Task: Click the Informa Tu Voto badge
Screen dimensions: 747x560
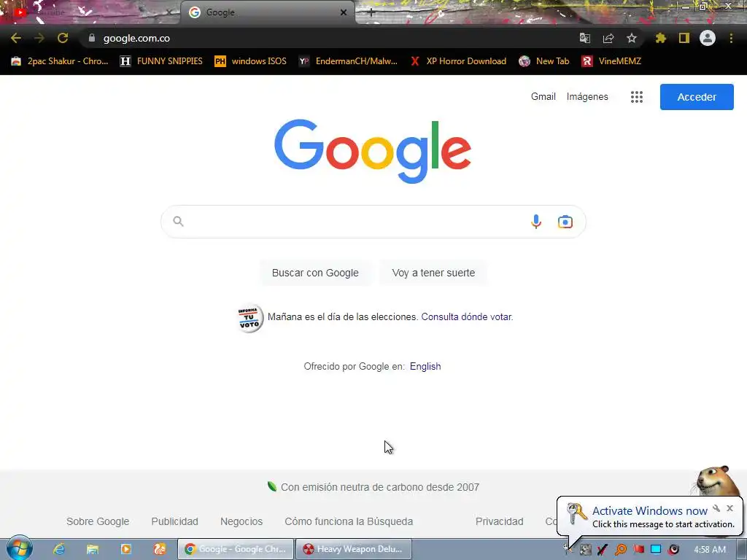Action: tap(249, 318)
